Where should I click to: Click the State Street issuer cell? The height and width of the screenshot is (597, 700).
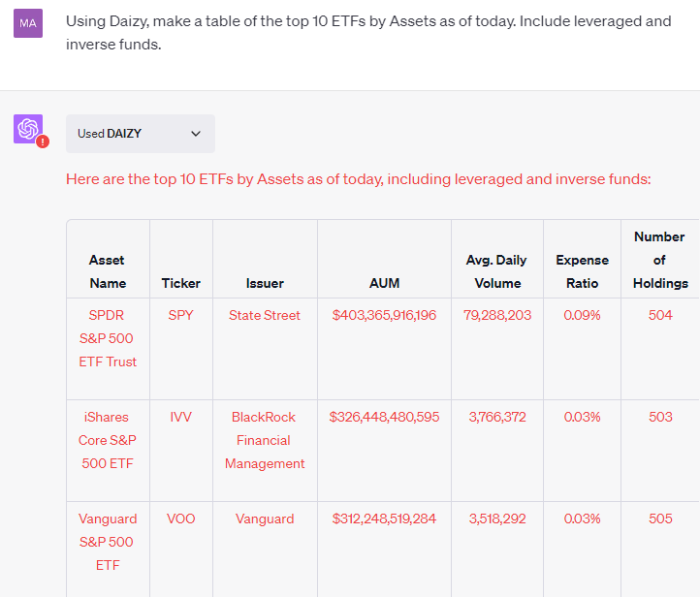(265, 315)
